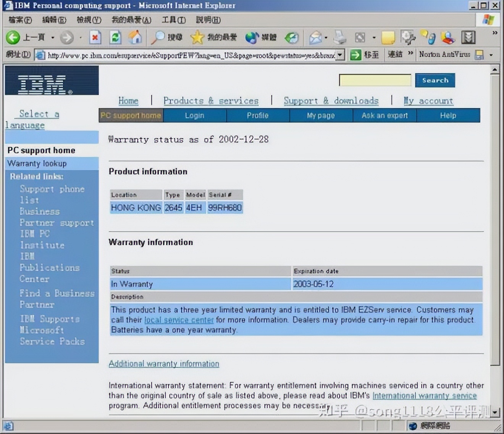The image size is (504, 434).
Task: Click the grey edit icon beside the printer
Action: tap(360, 37)
